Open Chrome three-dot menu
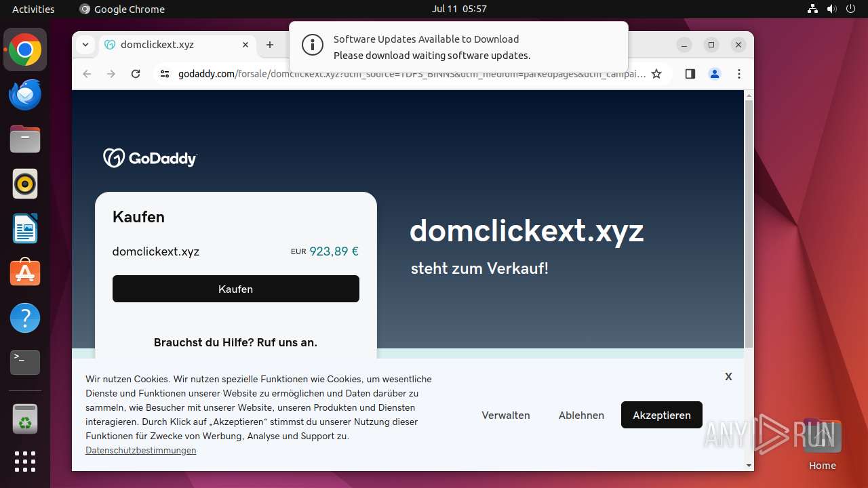Screen dimensions: 868x488 tap(739, 74)
